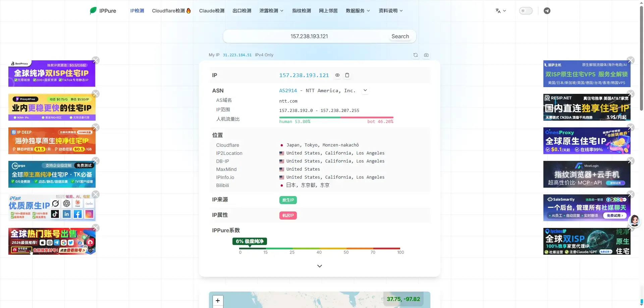Expand the 资料说明 dropdown menu
This screenshot has width=644, height=308.
(391, 11)
